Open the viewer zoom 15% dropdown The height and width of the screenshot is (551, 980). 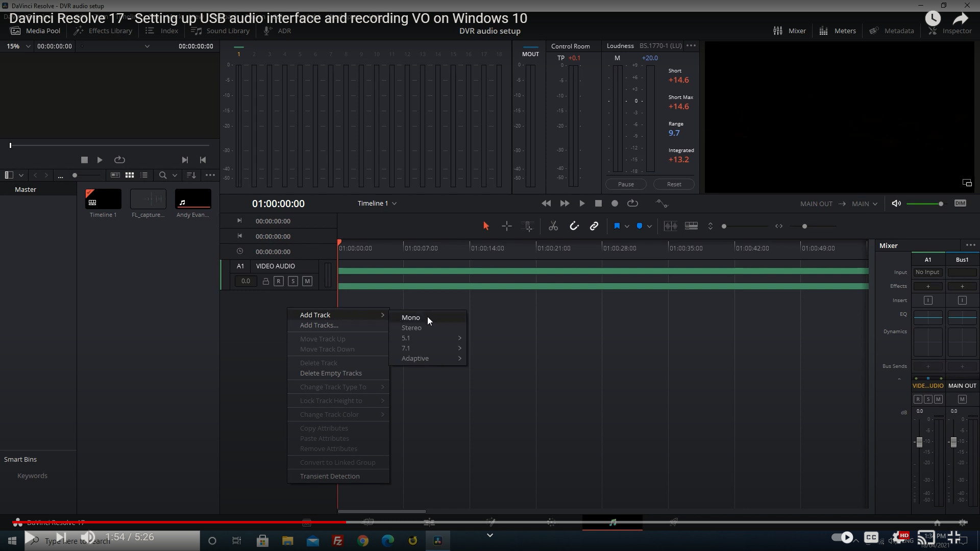click(18, 46)
